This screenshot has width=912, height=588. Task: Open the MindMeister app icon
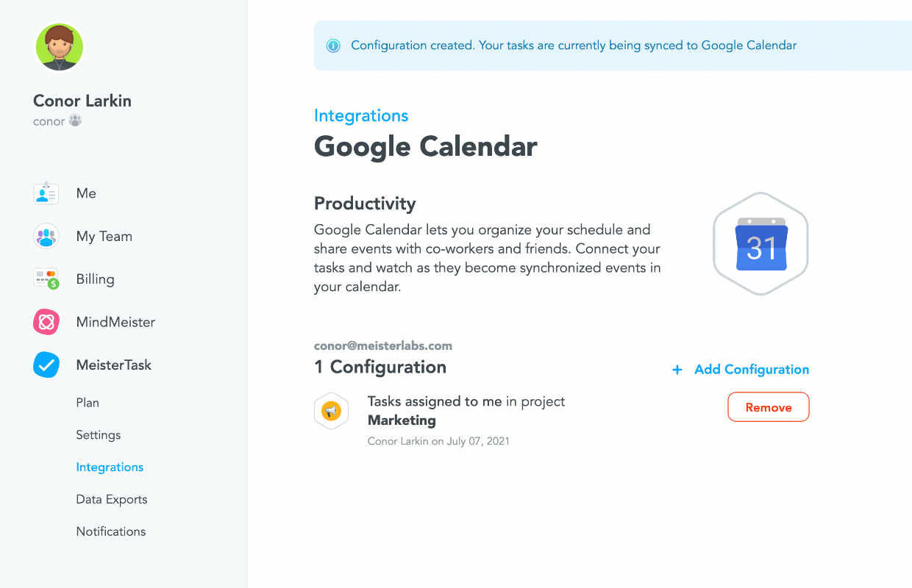(x=46, y=322)
